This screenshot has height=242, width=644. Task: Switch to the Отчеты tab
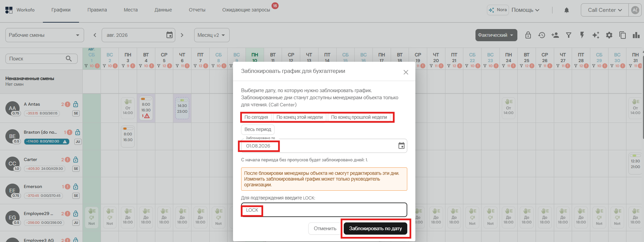click(x=197, y=10)
